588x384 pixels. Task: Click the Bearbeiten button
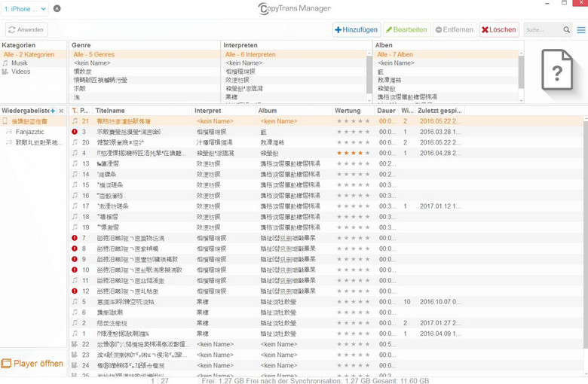coord(406,29)
